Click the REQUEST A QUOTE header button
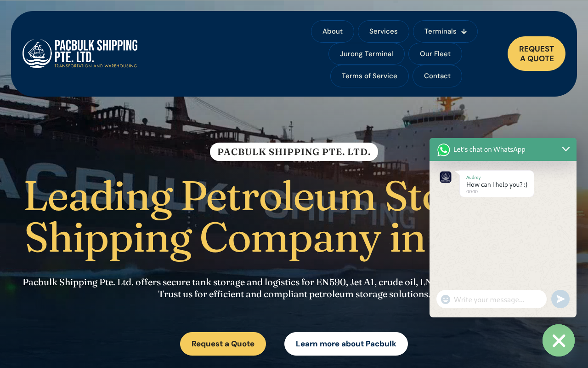This screenshot has width=588, height=368. pos(537,54)
